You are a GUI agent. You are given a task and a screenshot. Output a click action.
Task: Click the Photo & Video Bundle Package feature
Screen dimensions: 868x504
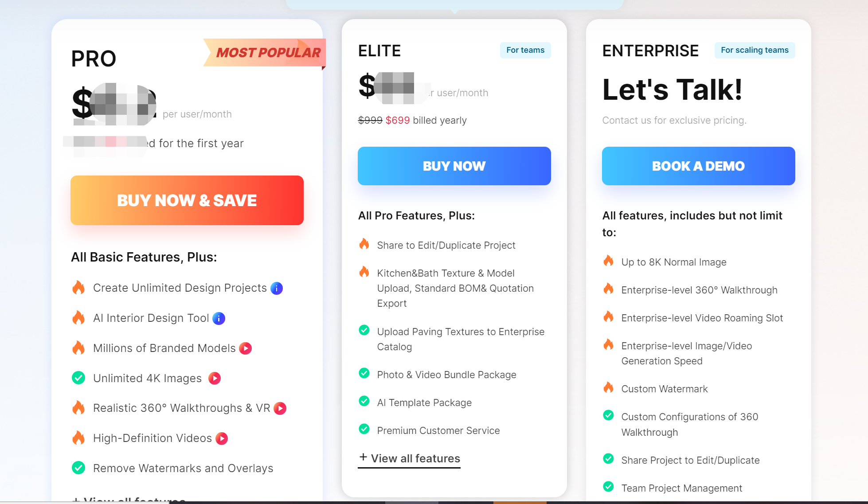click(446, 375)
